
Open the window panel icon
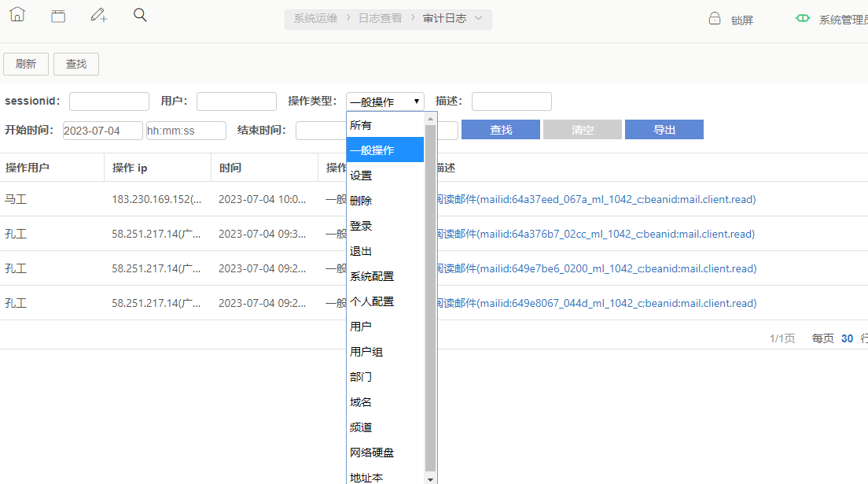click(58, 16)
